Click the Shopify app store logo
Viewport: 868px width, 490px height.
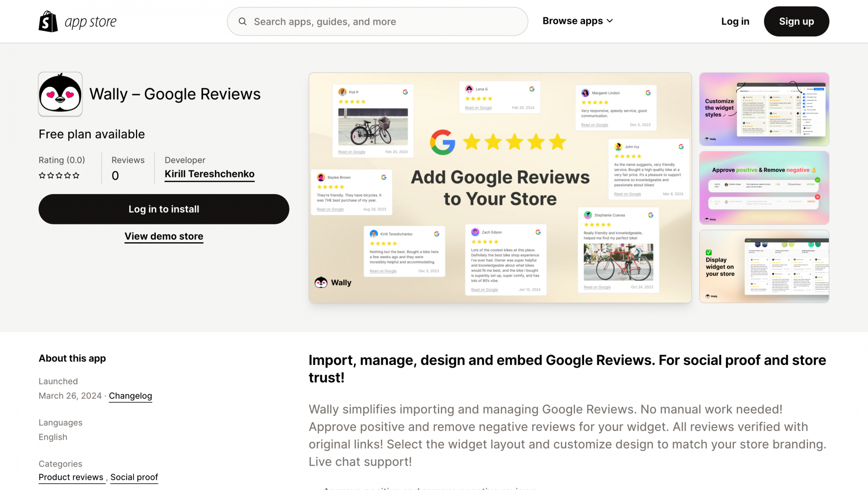[78, 21]
